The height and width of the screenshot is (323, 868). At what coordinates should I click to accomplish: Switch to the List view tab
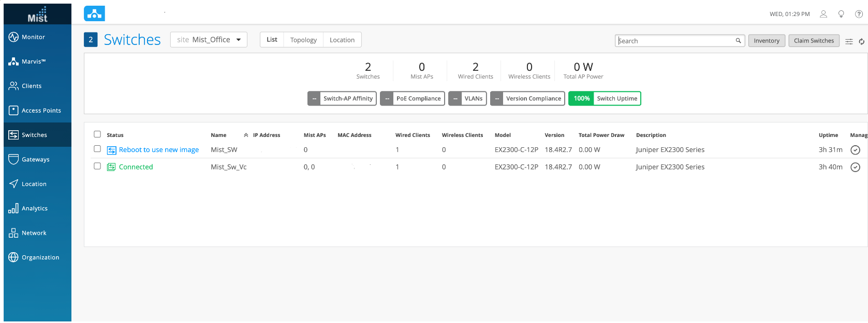[x=272, y=40]
